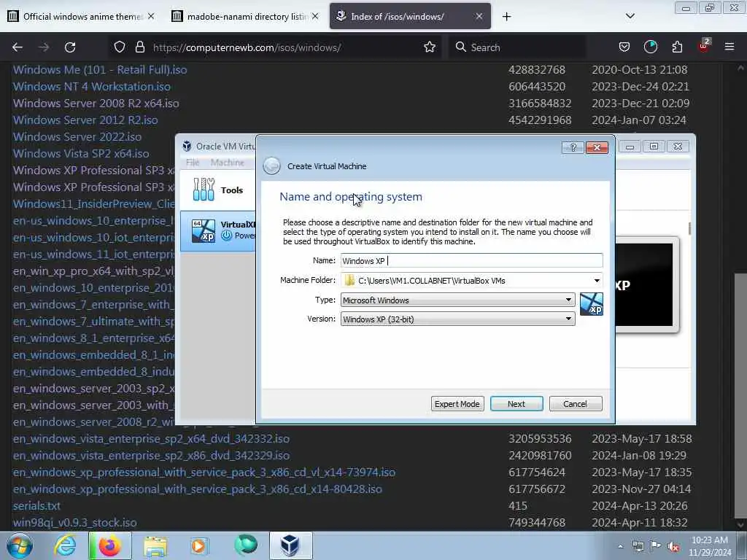
Task: Show hidden tray icons arrow
Action: (x=620, y=546)
